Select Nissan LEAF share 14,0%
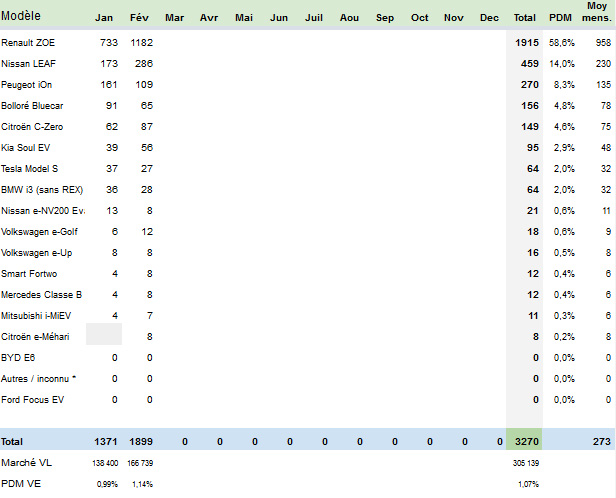This screenshot has width=616, height=498. coord(562,64)
